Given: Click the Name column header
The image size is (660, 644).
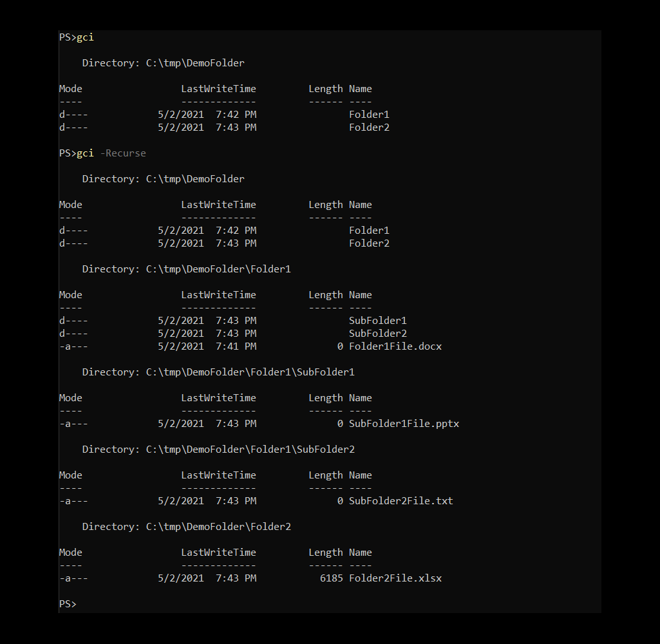Looking at the screenshot, I should pyautogui.click(x=359, y=88).
